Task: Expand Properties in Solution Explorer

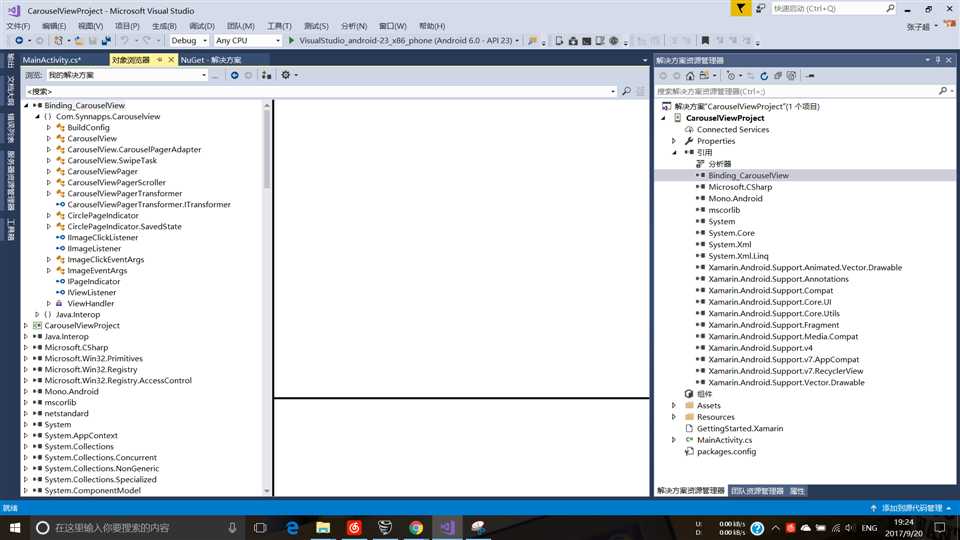Action: coord(674,141)
